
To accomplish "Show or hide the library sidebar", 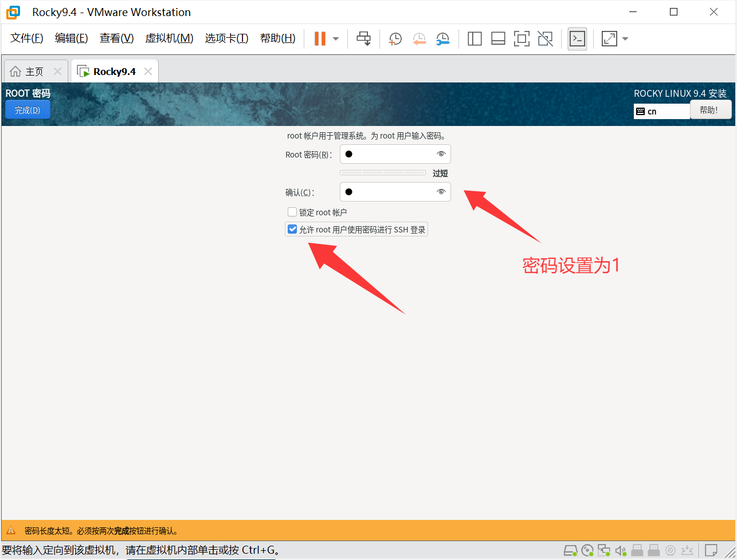I will click(x=475, y=39).
